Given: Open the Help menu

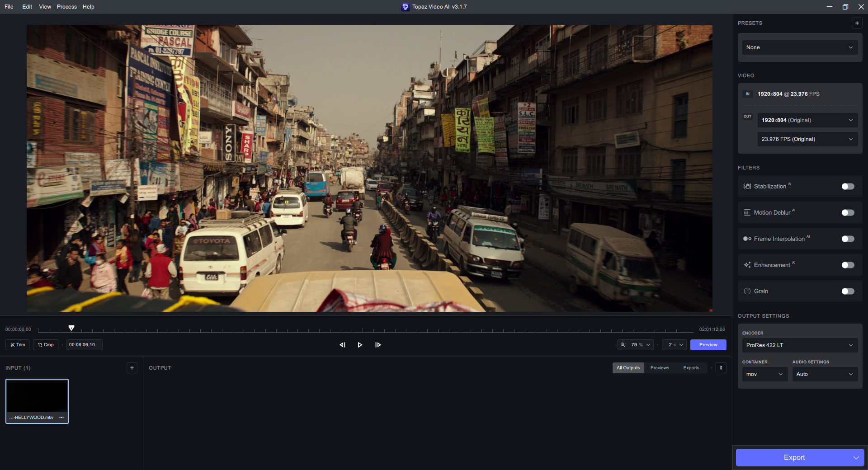Looking at the screenshot, I should [89, 7].
